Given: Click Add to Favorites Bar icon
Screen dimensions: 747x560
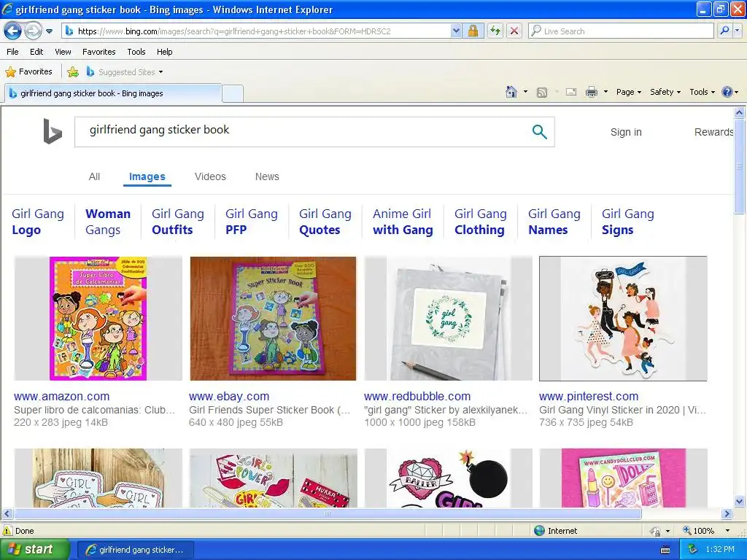Looking at the screenshot, I should point(73,72).
